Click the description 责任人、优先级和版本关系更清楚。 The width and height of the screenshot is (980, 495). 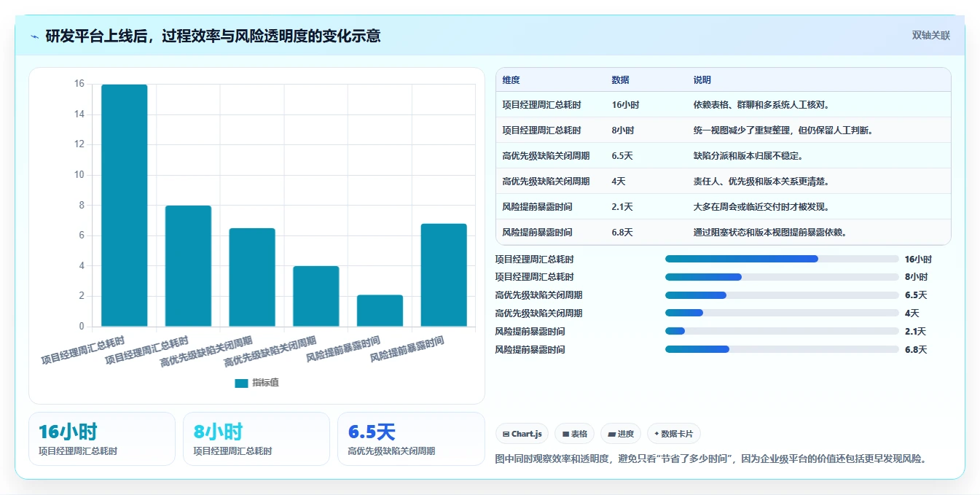tap(761, 182)
